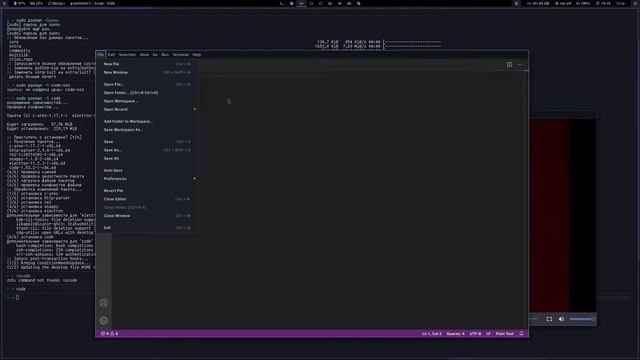Open the Help menu
The width and height of the screenshot is (640, 360).
tap(197, 55)
